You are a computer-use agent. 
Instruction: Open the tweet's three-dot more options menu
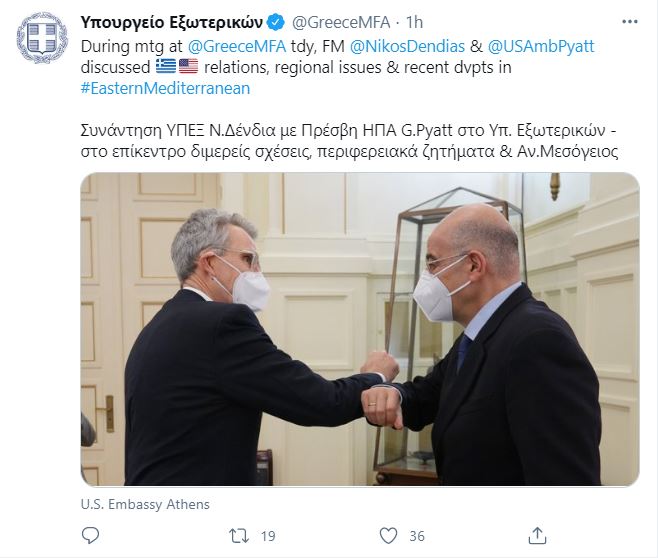pos(629,22)
